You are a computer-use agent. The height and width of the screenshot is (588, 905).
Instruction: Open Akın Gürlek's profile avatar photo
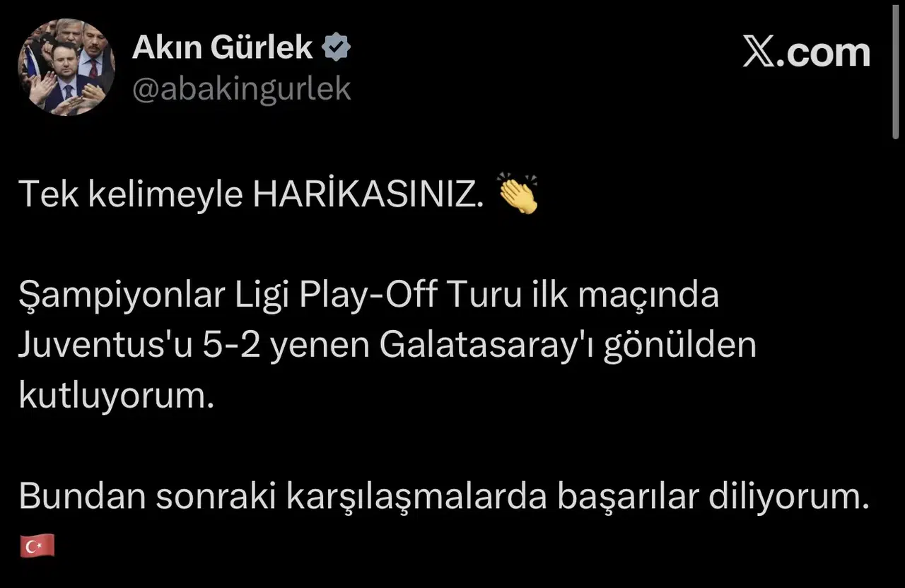[66, 67]
